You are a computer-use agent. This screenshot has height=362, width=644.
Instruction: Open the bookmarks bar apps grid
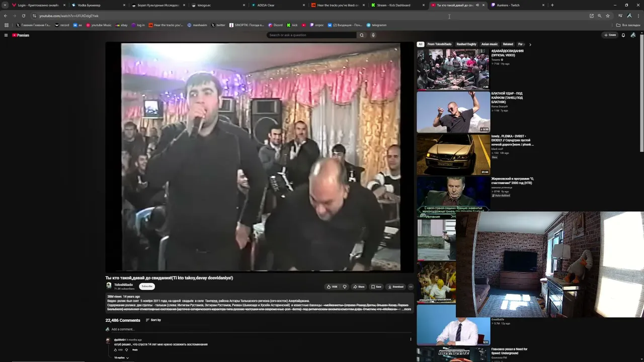pyautogui.click(x=7, y=25)
